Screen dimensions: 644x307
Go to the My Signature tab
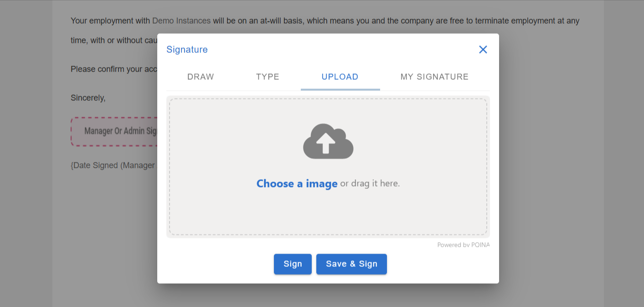pyautogui.click(x=434, y=77)
